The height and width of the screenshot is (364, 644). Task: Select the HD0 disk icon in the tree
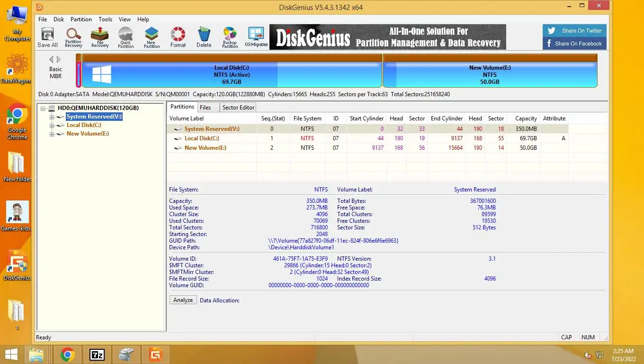click(x=52, y=108)
